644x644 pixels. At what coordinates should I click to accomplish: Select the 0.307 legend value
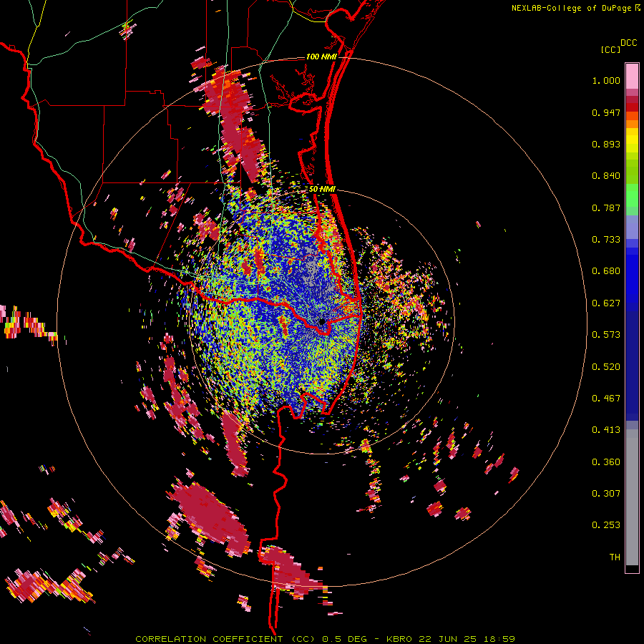click(x=606, y=494)
